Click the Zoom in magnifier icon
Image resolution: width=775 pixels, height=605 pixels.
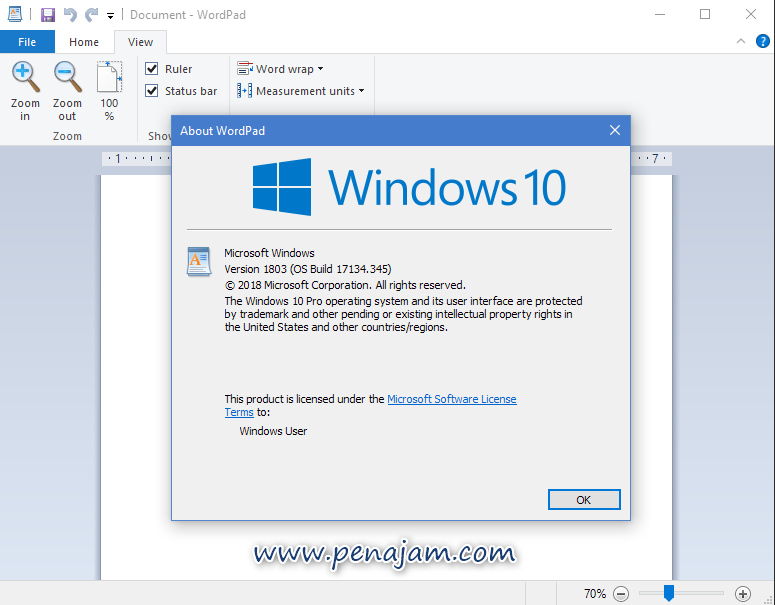[25, 77]
